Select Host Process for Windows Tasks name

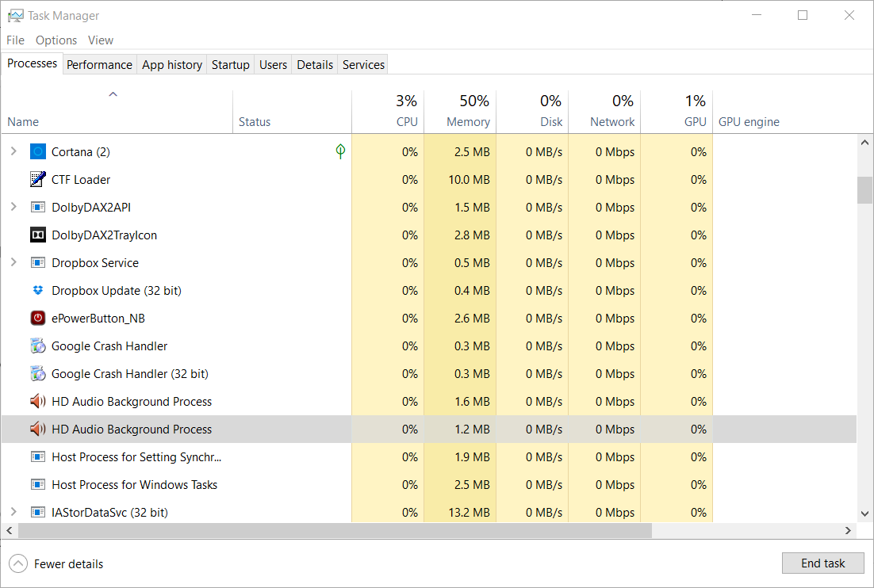pos(134,484)
